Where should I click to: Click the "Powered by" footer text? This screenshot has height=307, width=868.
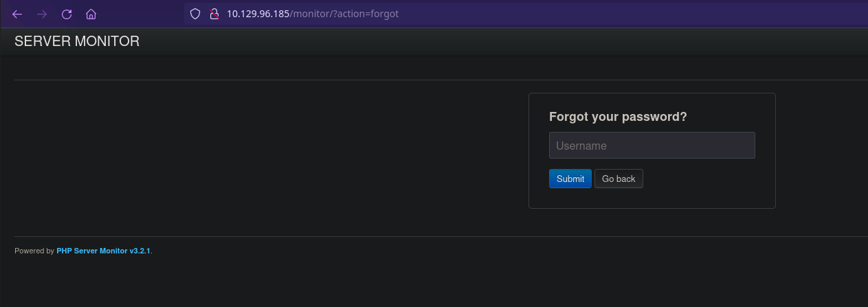pos(34,251)
